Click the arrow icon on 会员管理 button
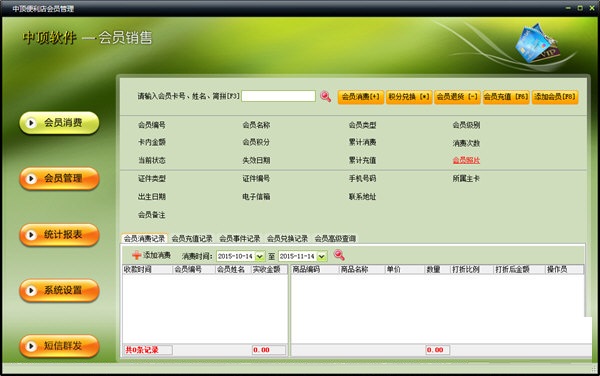The width and height of the screenshot is (600, 376). click(x=31, y=179)
